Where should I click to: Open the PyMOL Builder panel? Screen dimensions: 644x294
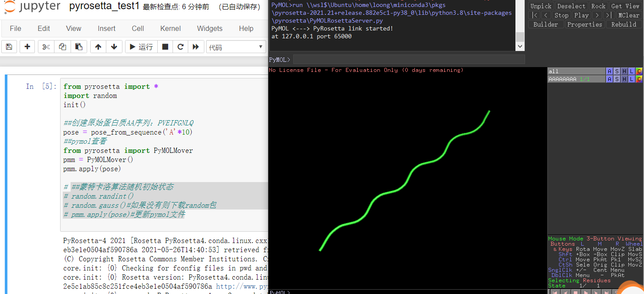coord(546,24)
